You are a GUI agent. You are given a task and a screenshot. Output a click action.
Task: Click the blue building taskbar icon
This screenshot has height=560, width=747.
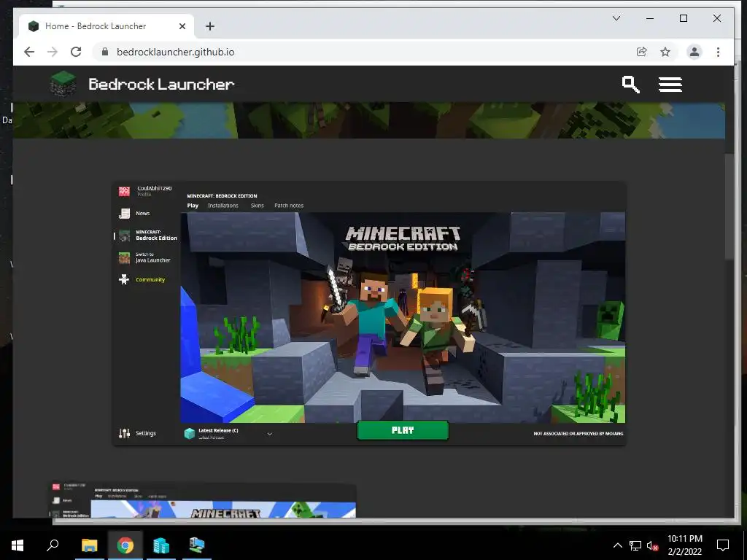[x=161, y=545]
